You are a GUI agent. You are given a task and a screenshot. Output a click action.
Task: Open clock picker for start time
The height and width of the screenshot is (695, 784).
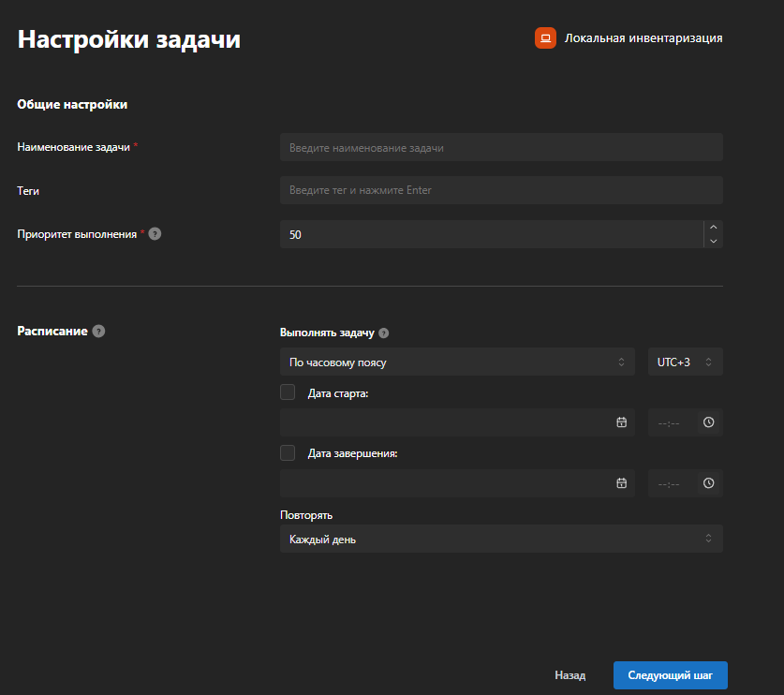708,422
